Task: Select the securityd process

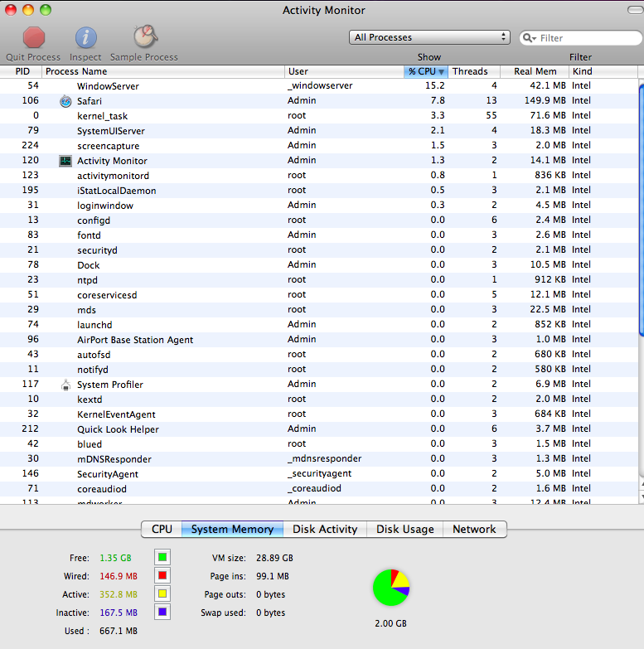Action: [319, 249]
